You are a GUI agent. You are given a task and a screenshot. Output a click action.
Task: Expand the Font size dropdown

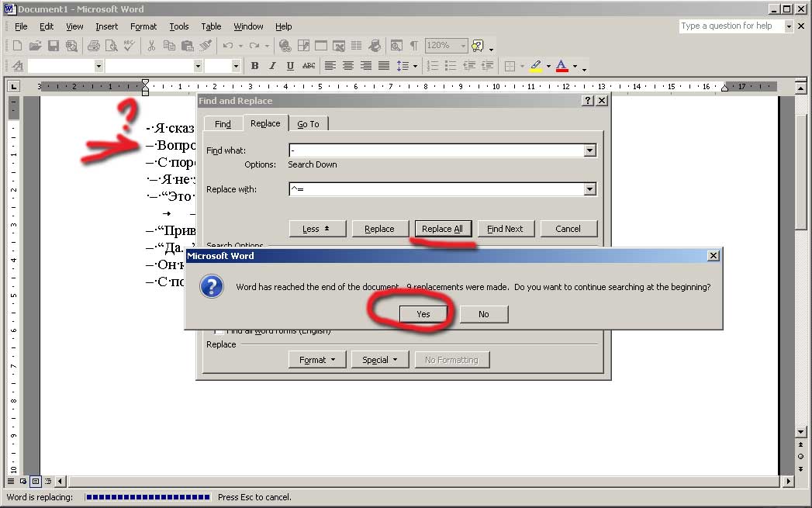236,66
